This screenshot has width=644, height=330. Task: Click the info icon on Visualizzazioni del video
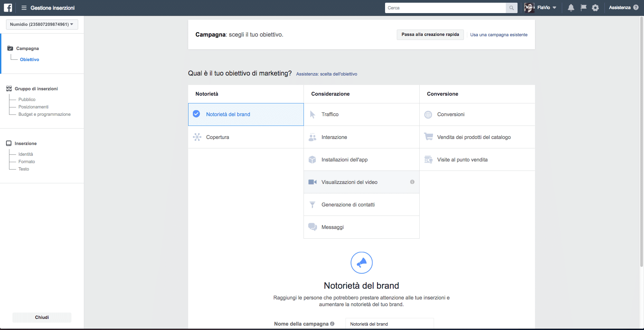click(x=412, y=182)
